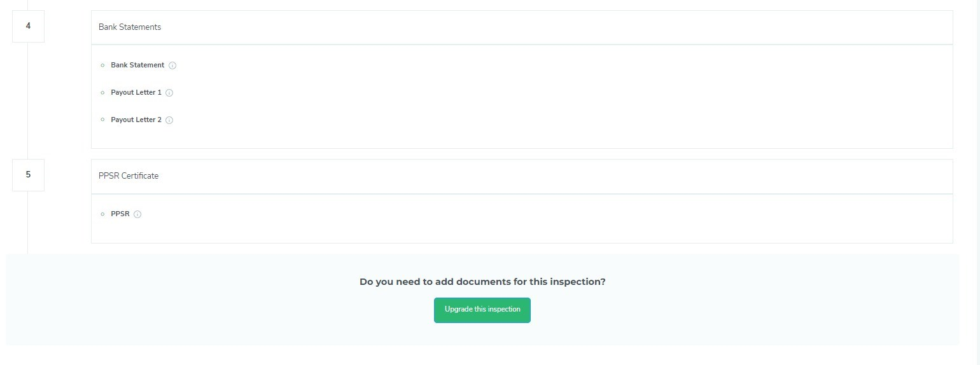The width and height of the screenshot is (980, 365).
Task: Select the bullet marker beside Payout Letter 1
Action: [x=102, y=93]
